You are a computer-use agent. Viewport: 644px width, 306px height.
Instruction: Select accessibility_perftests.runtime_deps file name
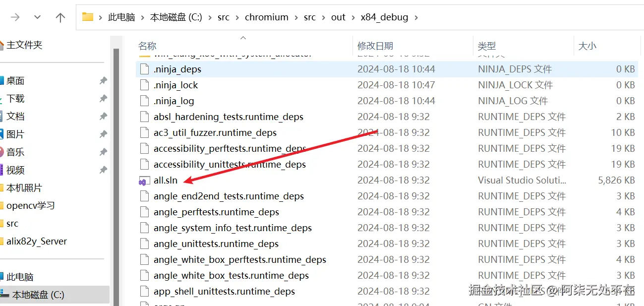tap(230, 149)
